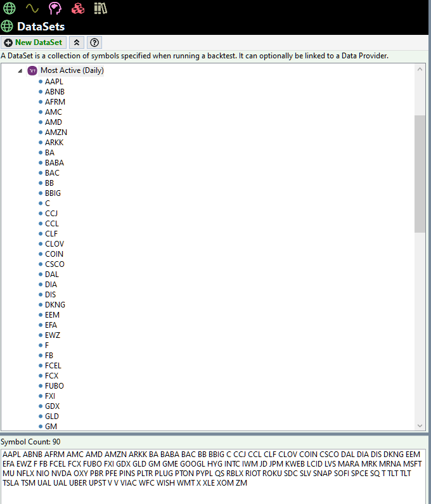Select the BABA symbol
Image resolution: width=431 pixels, height=504 pixels.
click(55, 163)
